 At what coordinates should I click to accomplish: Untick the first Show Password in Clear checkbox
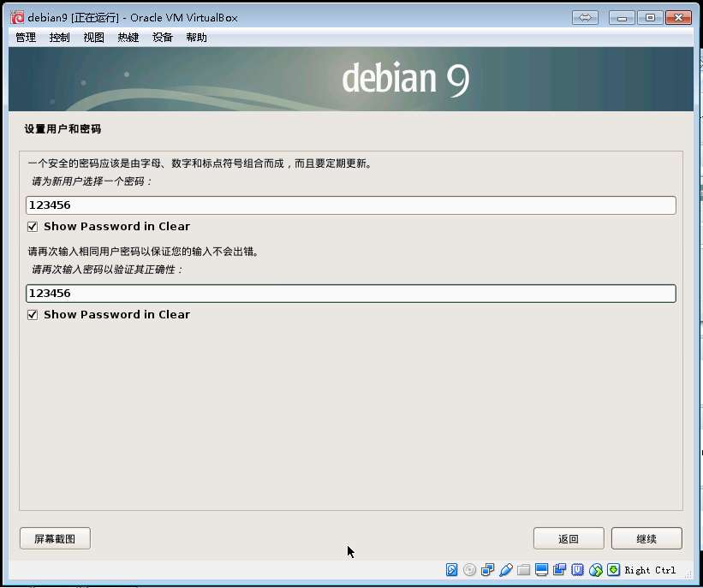33,226
